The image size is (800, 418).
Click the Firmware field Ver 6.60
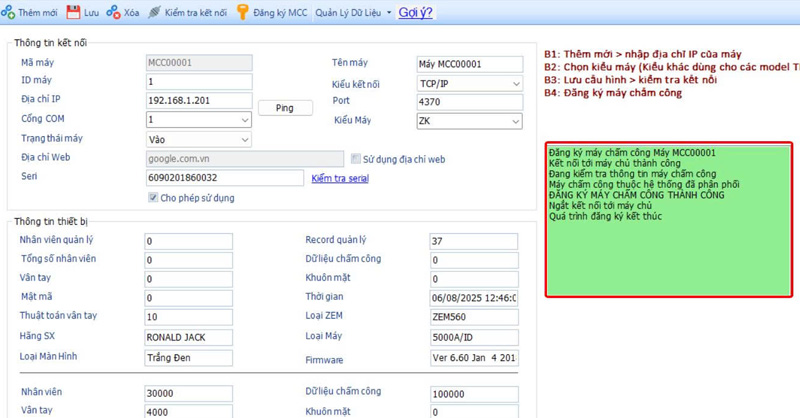pyautogui.click(x=474, y=358)
